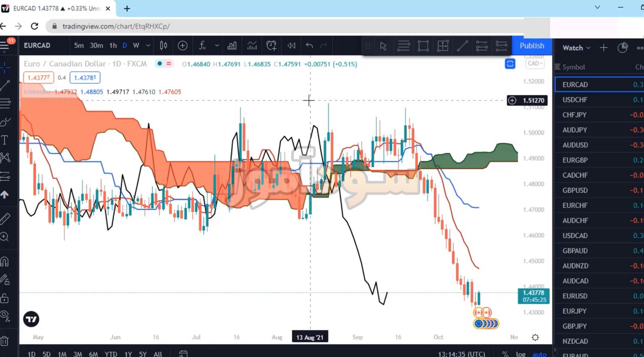Select the crosshair cursor tool
This screenshot has height=357, width=644.
(x=5, y=66)
